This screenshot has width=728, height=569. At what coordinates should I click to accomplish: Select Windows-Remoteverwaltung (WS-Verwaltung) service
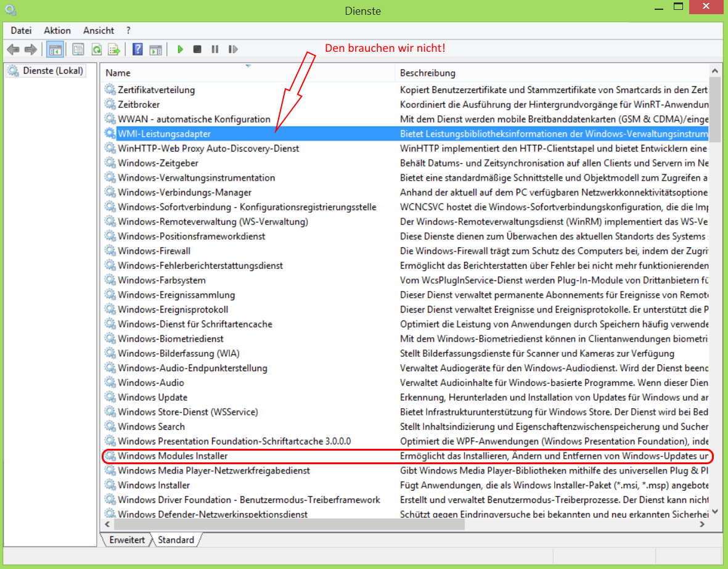tap(406, 221)
